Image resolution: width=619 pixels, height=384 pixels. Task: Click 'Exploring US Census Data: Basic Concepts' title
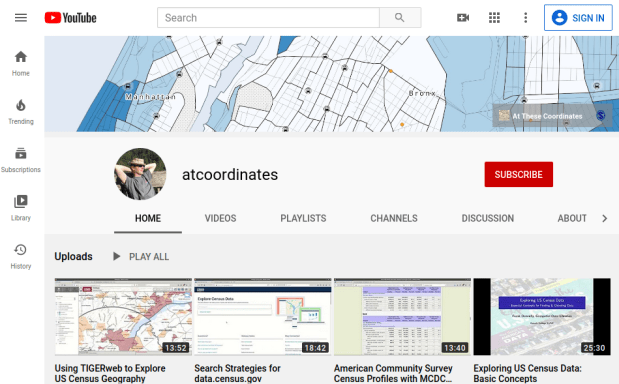527,373
